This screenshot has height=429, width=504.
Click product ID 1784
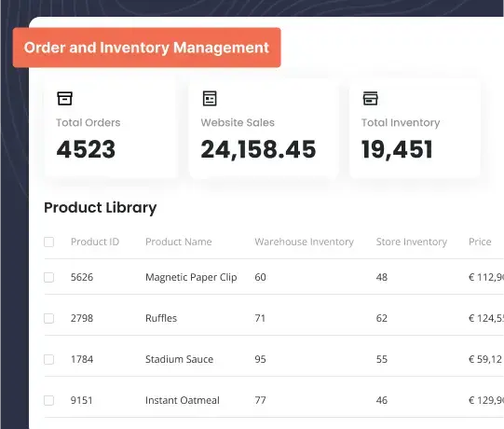pyautogui.click(x=82, y=359)
